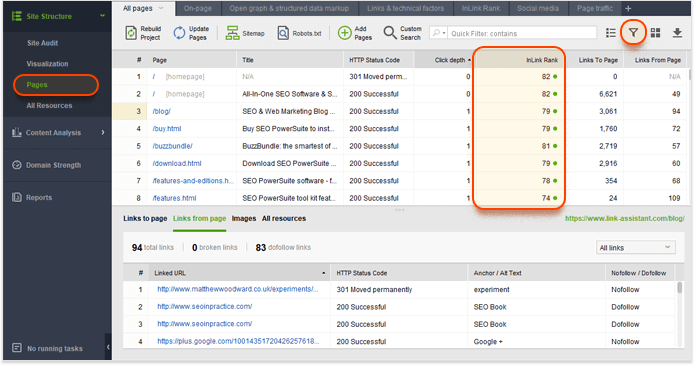Open Site Audit in sidebar
This screenshot has height=365, width=694.
tap(42, 43)
